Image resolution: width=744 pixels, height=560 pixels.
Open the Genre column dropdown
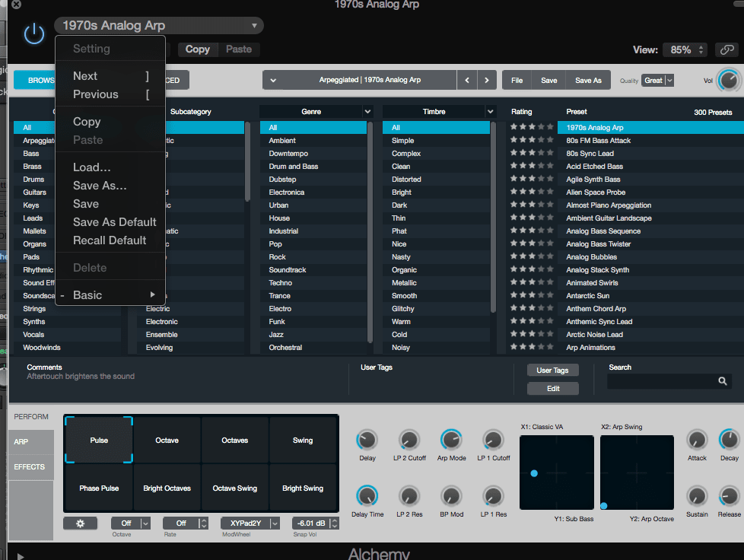[x=367, y=112]
